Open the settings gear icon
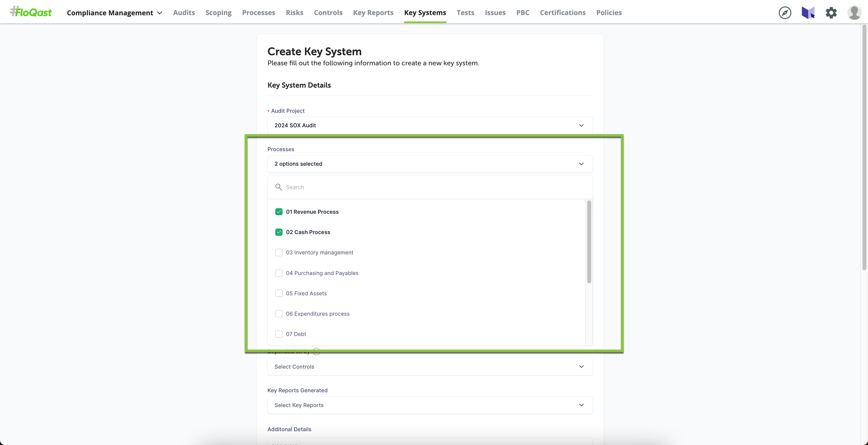 (x=831, y=13)
